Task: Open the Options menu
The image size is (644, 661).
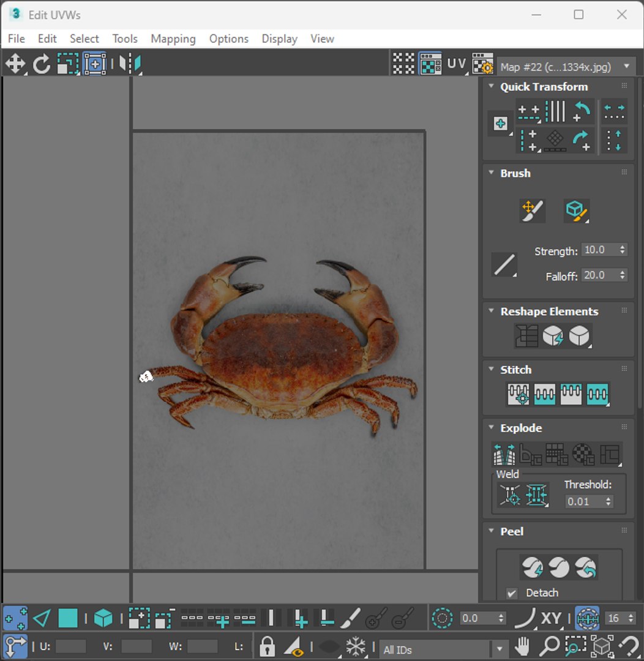Action: tap(229, 39)
